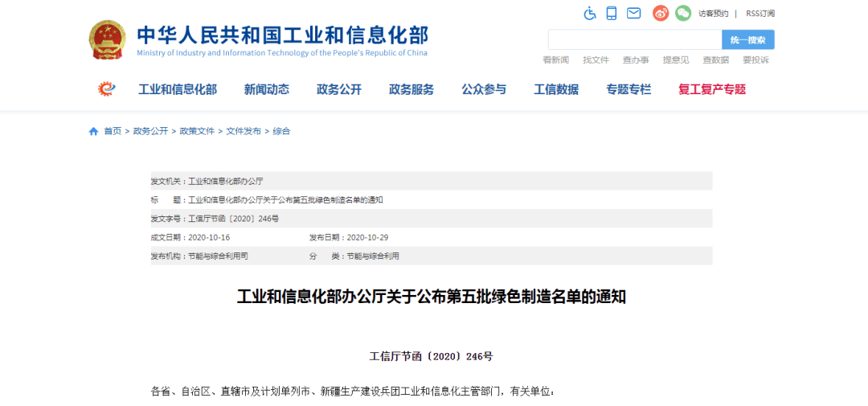The width and height of the screenshot is (868, 406).
Task: Click 文件发布 in the breadcrumb
Action: pyautogui.click(x=244, y=131)
